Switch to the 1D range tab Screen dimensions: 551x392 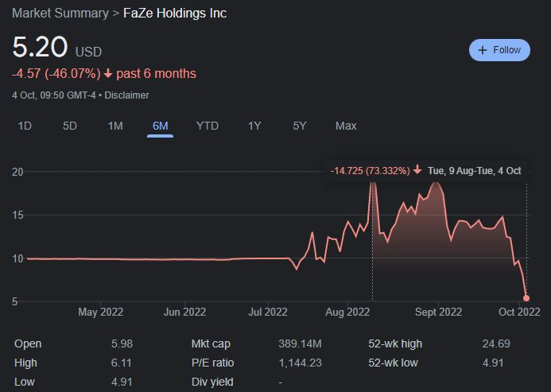click(x=25, y=126)
